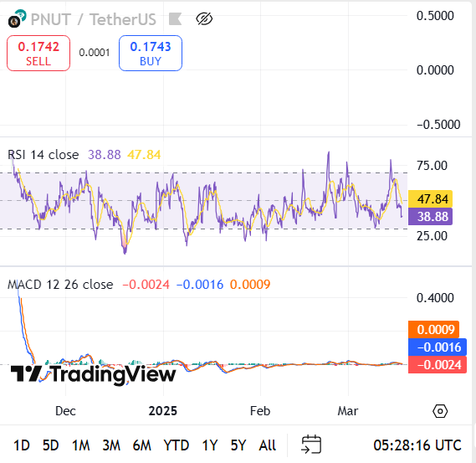Click the purple RSI value 38.88 in legend
476x463 pixels.
pos(105,155)
